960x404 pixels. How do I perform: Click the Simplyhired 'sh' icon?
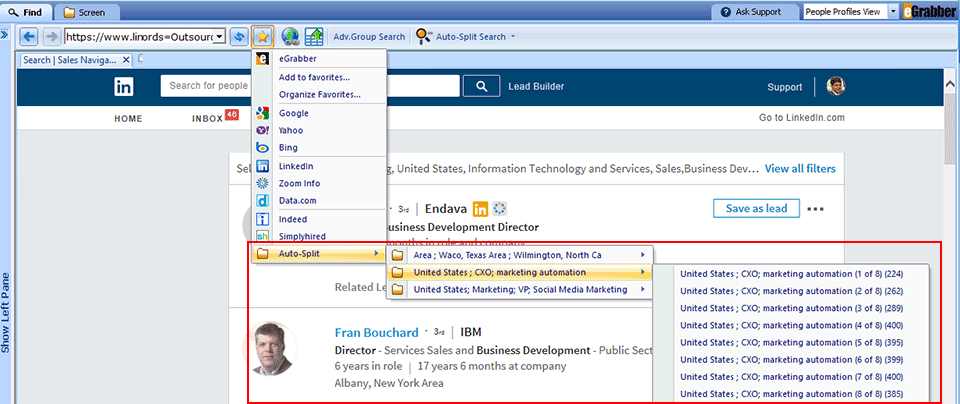[263, 236]
